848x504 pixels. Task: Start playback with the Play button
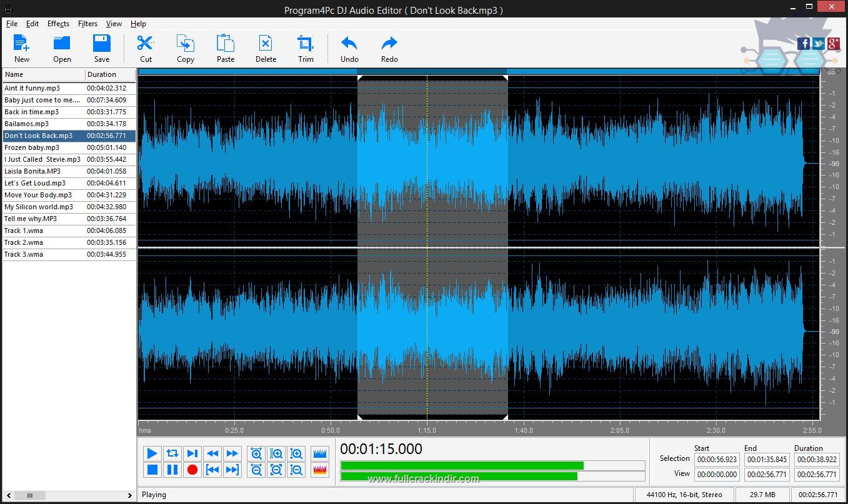pyautogui.click(x=152, y=453)
